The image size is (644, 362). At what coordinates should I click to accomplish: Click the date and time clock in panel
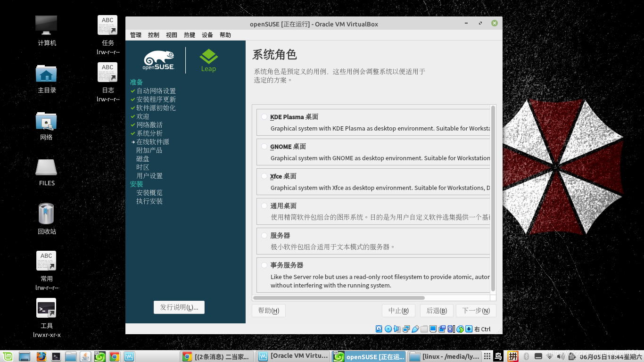coord(611,357)
